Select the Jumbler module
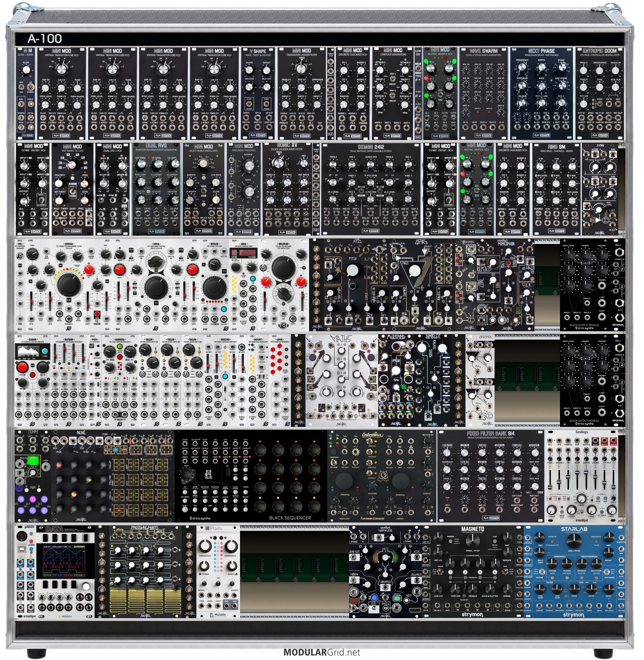Screen dimensions: 644x660 [433, 380]
